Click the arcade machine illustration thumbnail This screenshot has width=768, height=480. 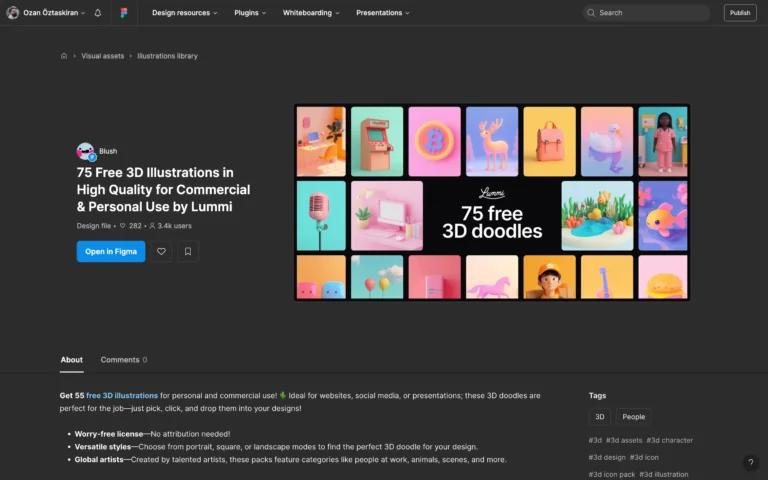(x=377, y=141)
